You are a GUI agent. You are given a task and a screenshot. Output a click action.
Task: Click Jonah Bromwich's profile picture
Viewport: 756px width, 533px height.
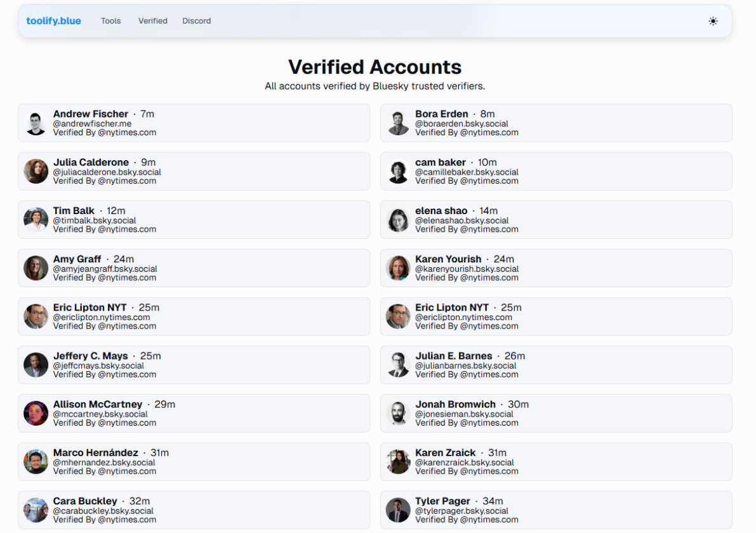pyautogui.click(x=398, y=414)
